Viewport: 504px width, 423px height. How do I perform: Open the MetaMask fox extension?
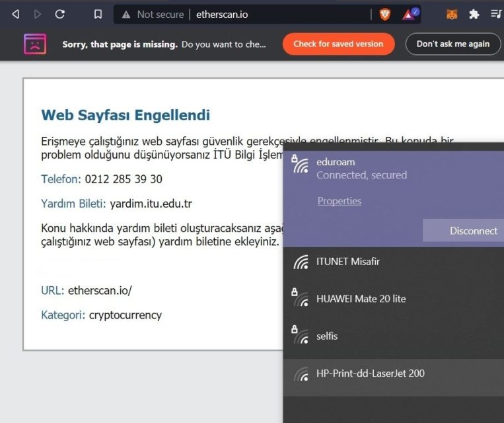pos(452,15)
